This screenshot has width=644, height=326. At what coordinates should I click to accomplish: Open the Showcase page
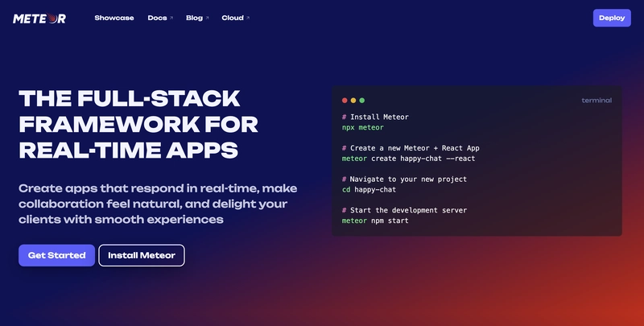(114, 18)
